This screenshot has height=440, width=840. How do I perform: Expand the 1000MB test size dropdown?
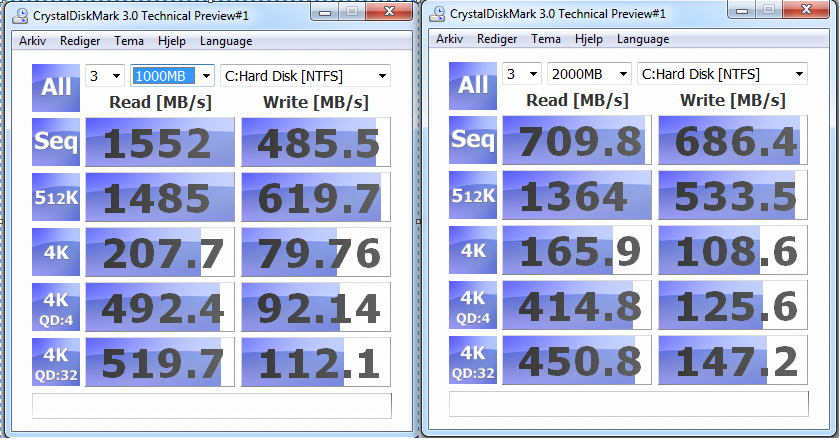click(x=172, y=76)
